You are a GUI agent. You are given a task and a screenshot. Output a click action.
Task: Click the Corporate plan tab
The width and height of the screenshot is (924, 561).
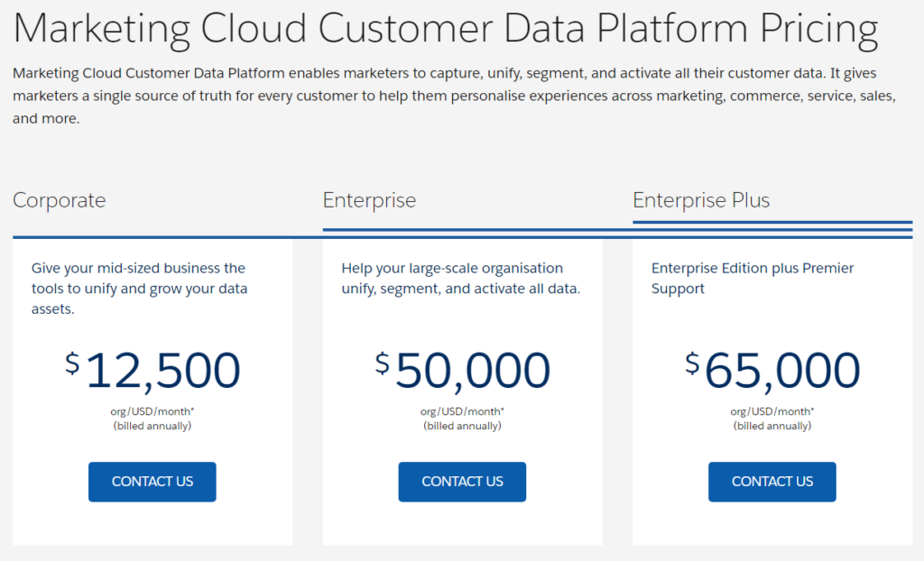(x=59, y=200)
